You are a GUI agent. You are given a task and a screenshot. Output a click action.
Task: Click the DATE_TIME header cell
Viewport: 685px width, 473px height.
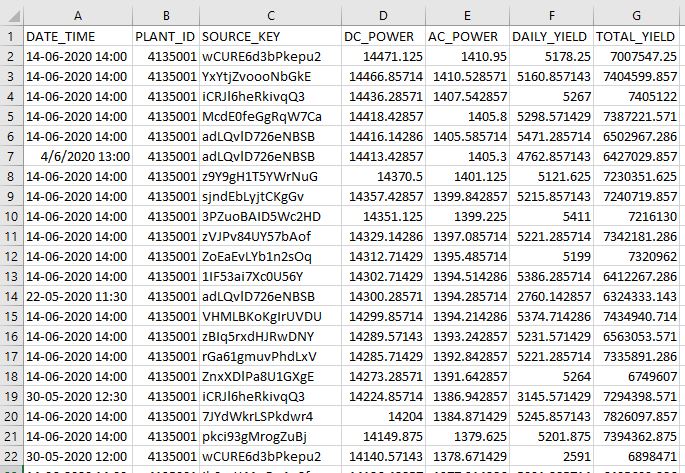[x=77, y=36]
